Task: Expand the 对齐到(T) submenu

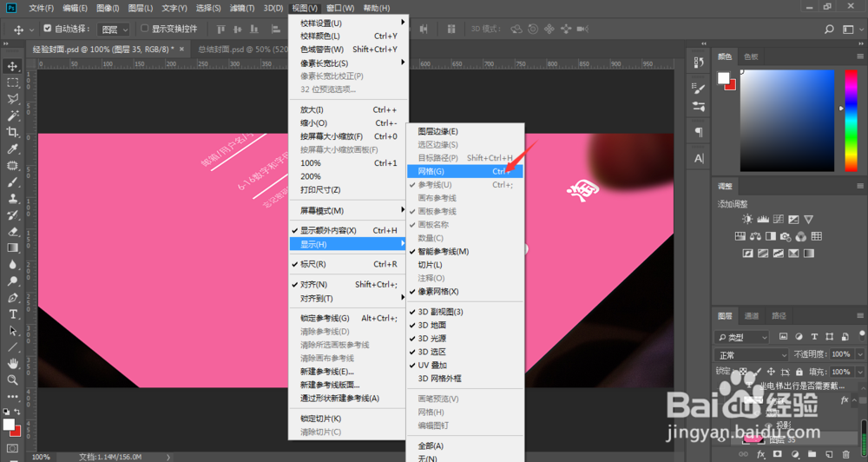Action: click(348, 299)
